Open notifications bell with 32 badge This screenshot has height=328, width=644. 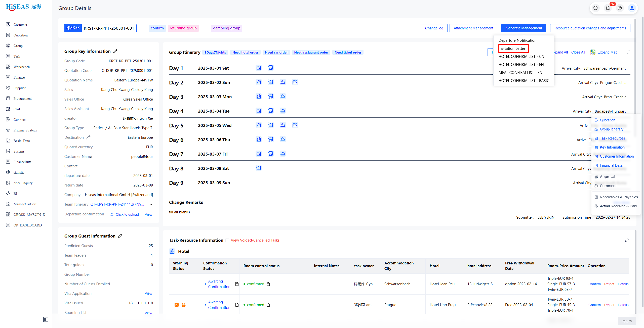click(x=608, y=8)
